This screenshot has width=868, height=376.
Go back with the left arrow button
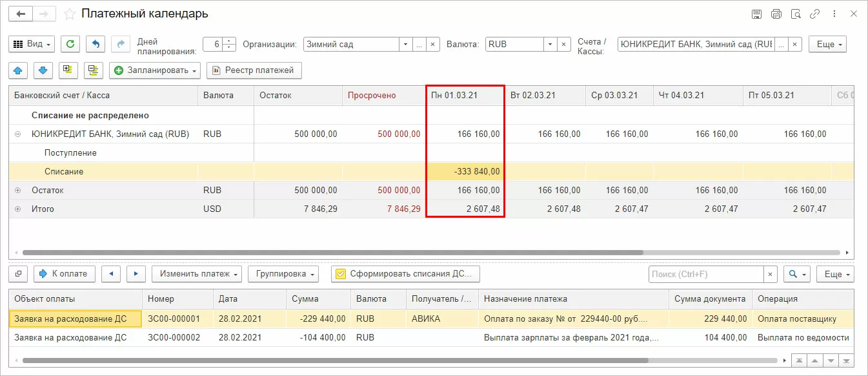(21, 14)
